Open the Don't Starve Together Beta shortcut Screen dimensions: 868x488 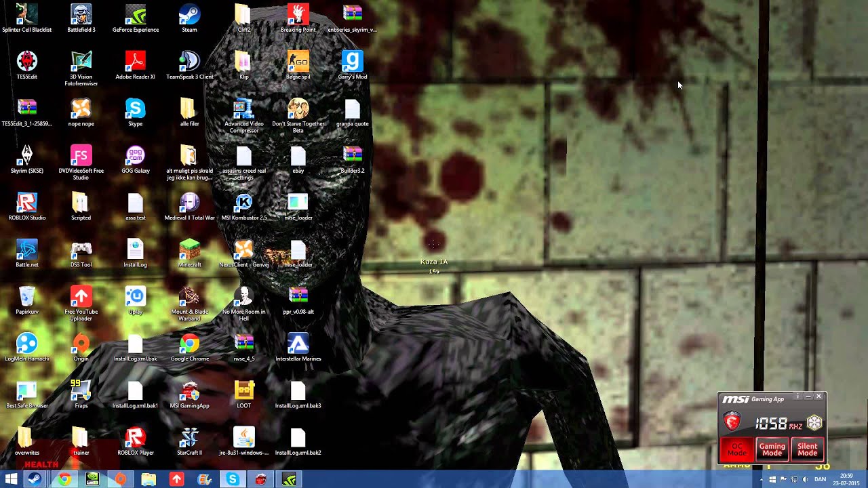point(298,115)
